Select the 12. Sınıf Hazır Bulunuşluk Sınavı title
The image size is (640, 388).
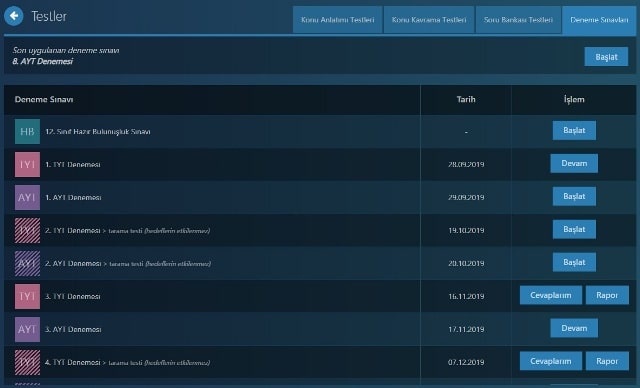click(98, 131)
